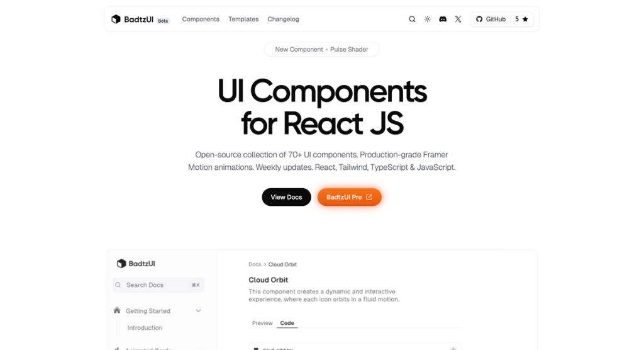Image resolution: width=644 pixels, height=350 pixels.
Task: Switch to the Code tab
Action: tap(287, 323)
